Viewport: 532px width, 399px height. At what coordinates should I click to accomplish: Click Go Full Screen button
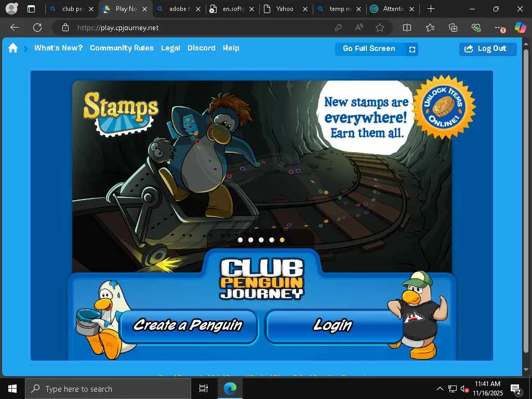[x=376, y=49]
